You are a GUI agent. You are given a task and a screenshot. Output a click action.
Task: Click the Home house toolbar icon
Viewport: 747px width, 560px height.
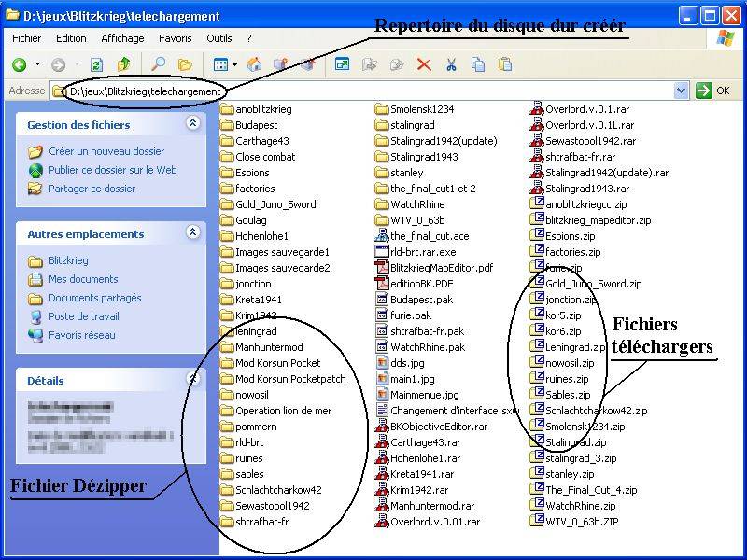[x=254, y=64]
